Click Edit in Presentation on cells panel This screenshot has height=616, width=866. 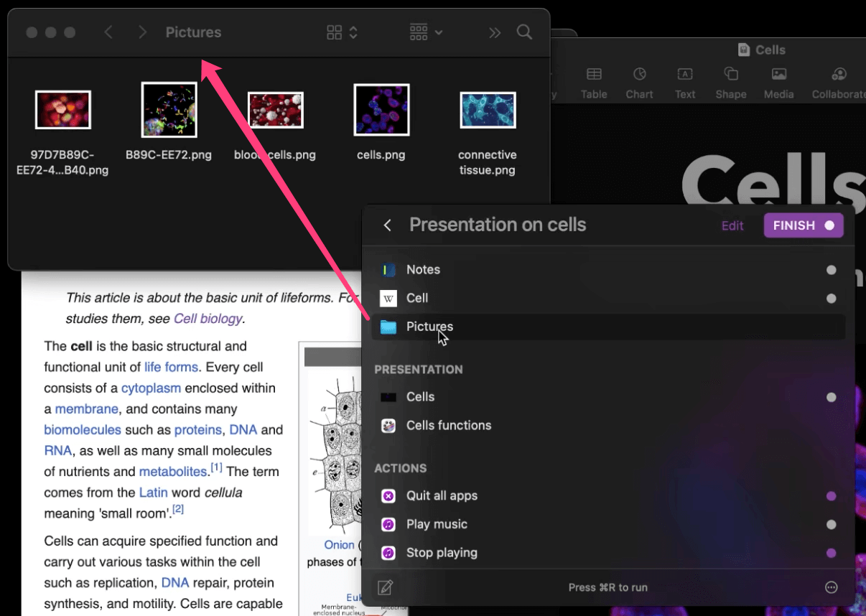point(732,225)
